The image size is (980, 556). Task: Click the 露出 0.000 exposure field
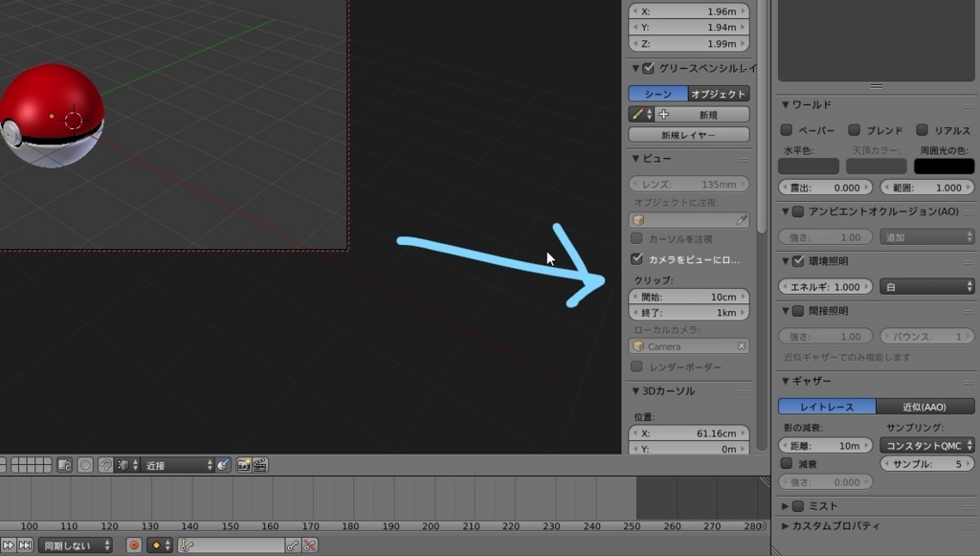(x=825, y=188)
